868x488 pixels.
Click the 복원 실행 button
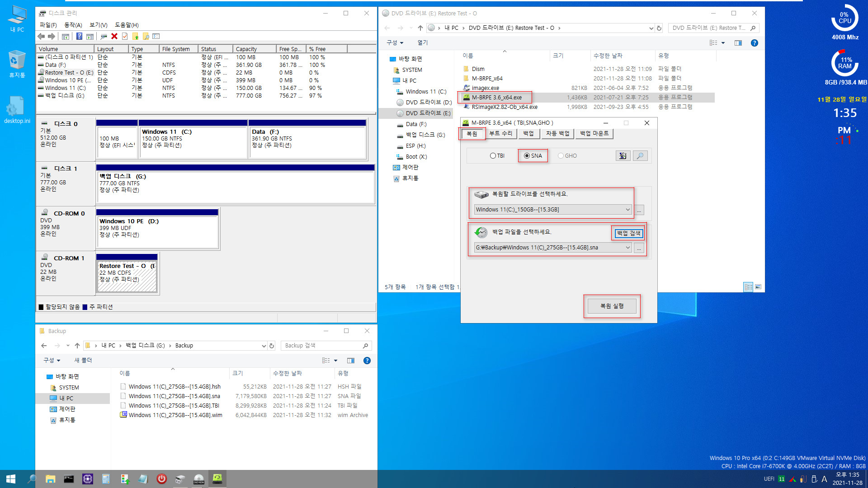[x=612, y=306]
